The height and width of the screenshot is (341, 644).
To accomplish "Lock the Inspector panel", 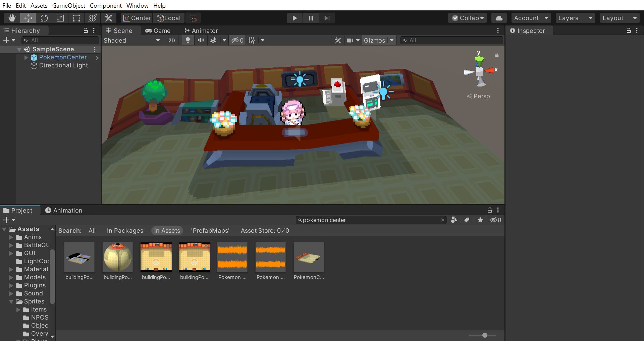I will (x=629, y=31).
